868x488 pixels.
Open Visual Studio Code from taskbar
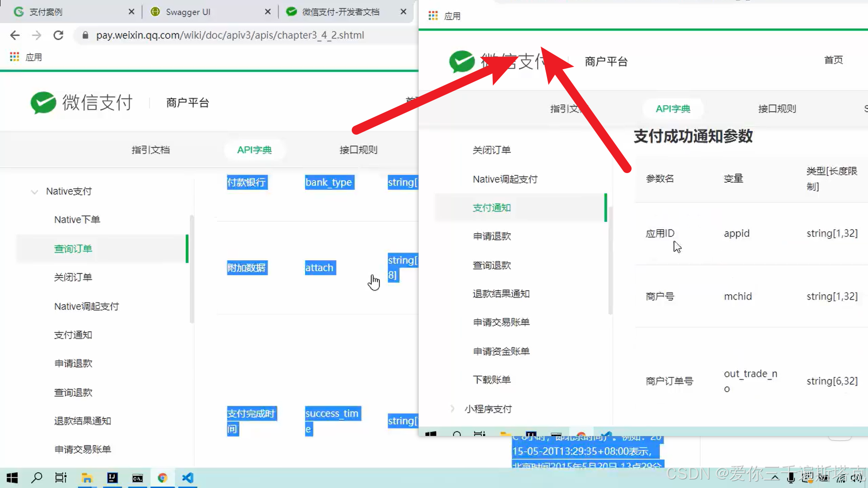(188, 478)
